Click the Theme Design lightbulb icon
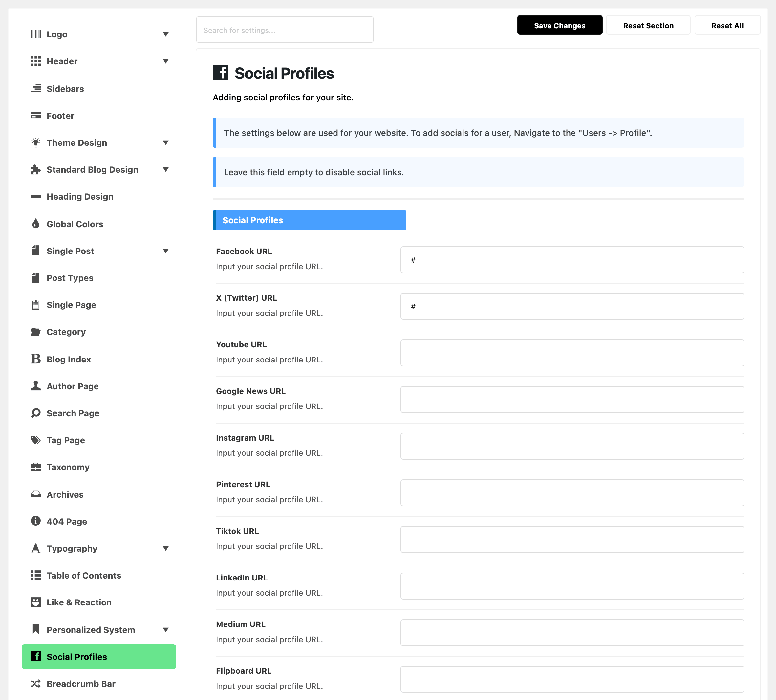Screen dimensions: 776x700 [36, 143]
